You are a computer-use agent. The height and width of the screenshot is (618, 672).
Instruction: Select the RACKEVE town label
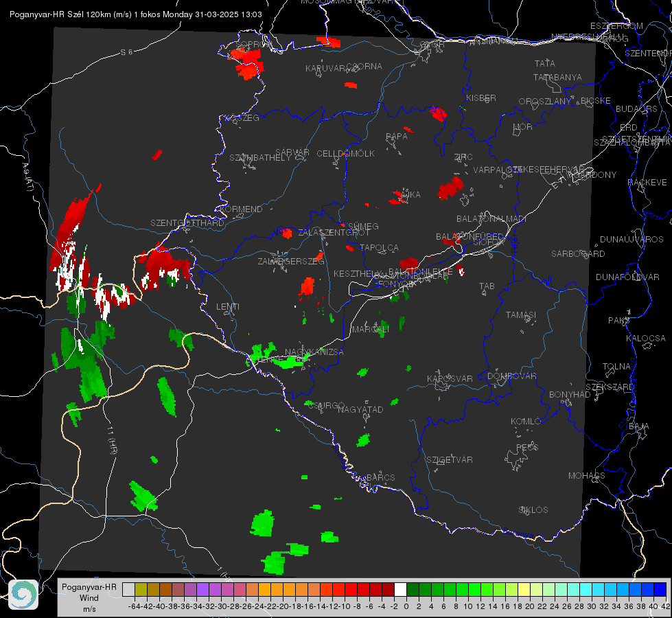point(647,183)
